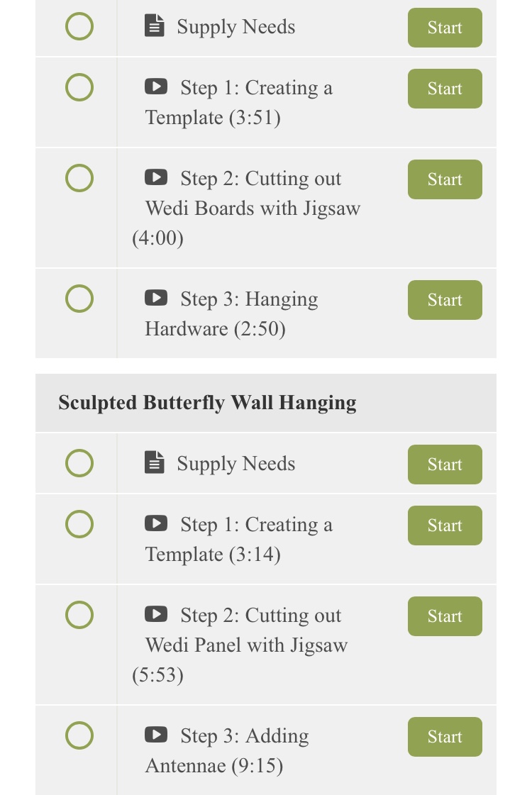Image resolution: width=532 pixels, height=795 pixels.
Task: Open Step 1: Creating a Template (3:14) title
Action: pyautogui.click(x=239, y=540)
